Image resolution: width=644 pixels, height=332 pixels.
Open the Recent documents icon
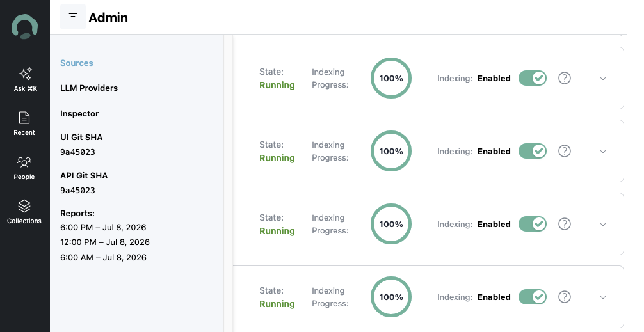(24, 118)
